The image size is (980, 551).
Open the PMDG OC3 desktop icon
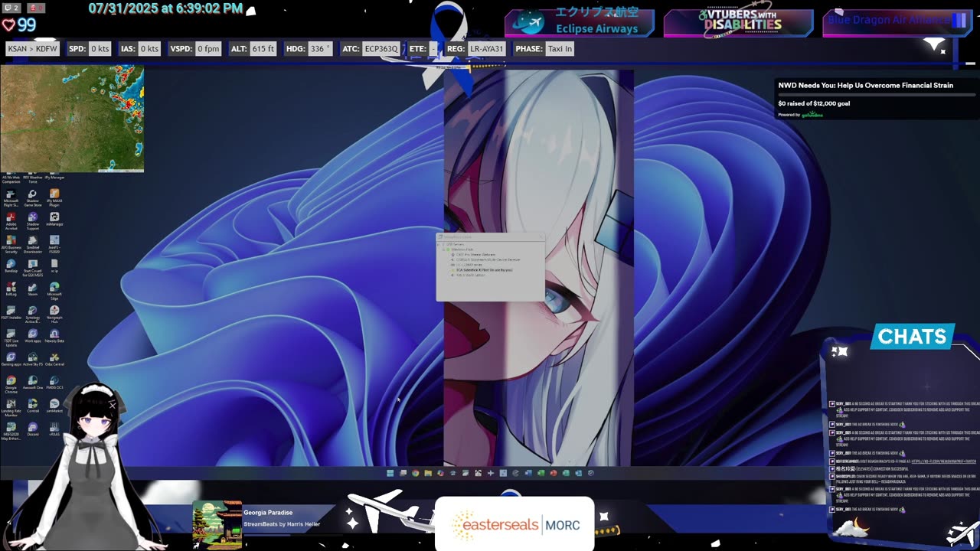54,382
